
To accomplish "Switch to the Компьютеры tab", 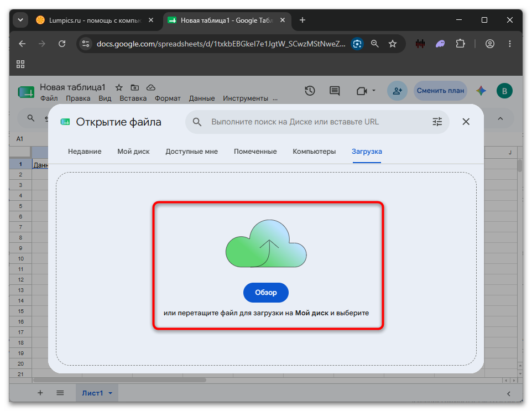I will [314, 152].
